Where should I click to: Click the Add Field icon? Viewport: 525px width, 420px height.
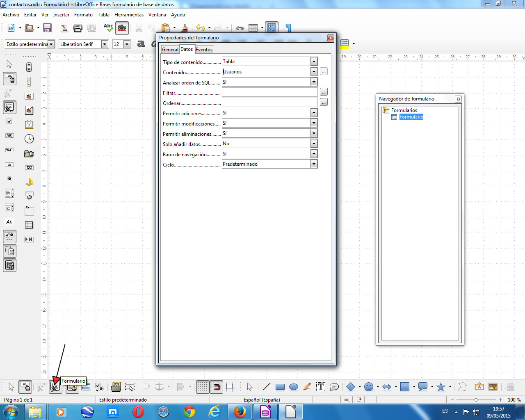[x=85, y=387]
